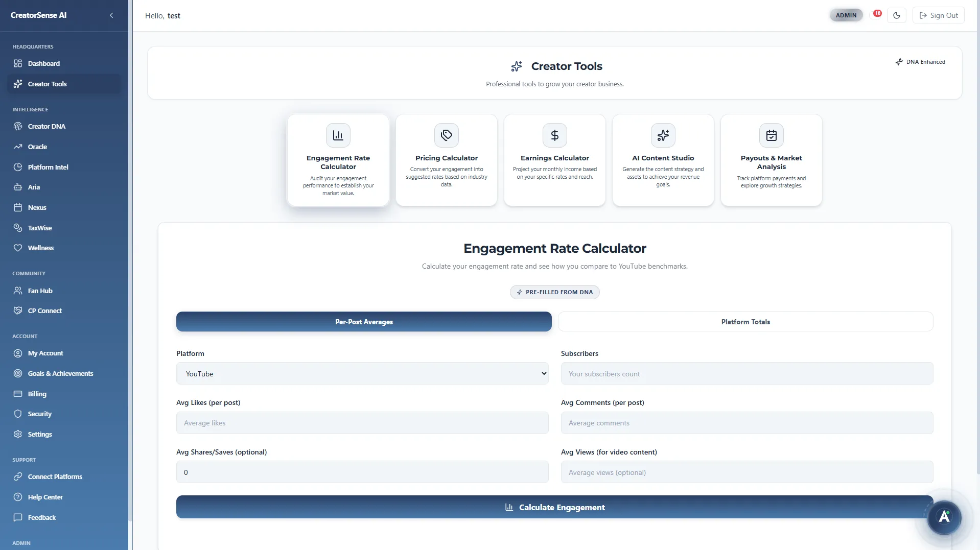Select the Per-Post Averages tab

pos(363,322)
